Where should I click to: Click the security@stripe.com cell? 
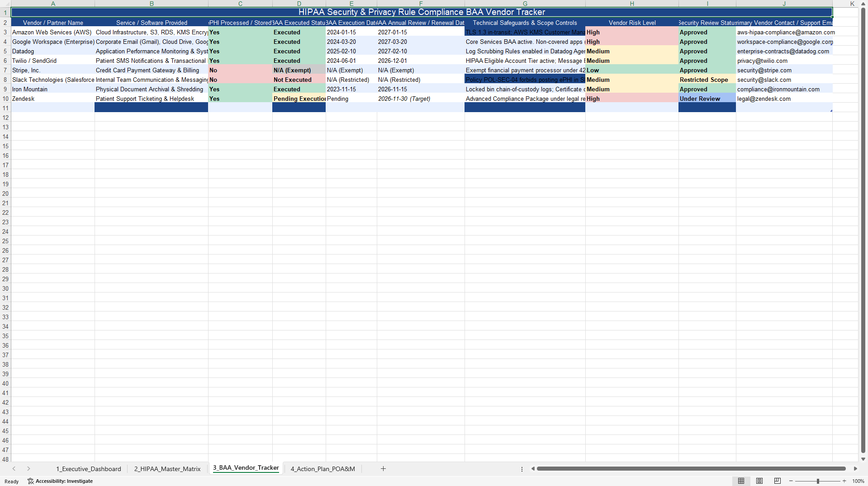point(784,70)
